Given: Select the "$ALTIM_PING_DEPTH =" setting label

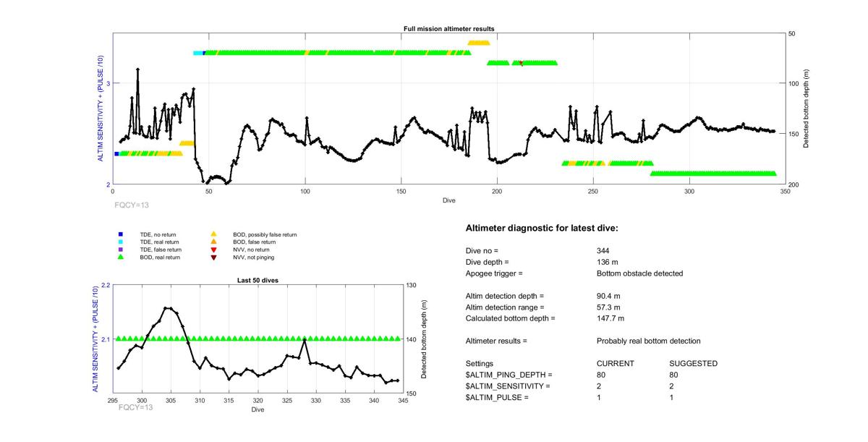Looking at the screenshot, I should click(x=509, y=375).
